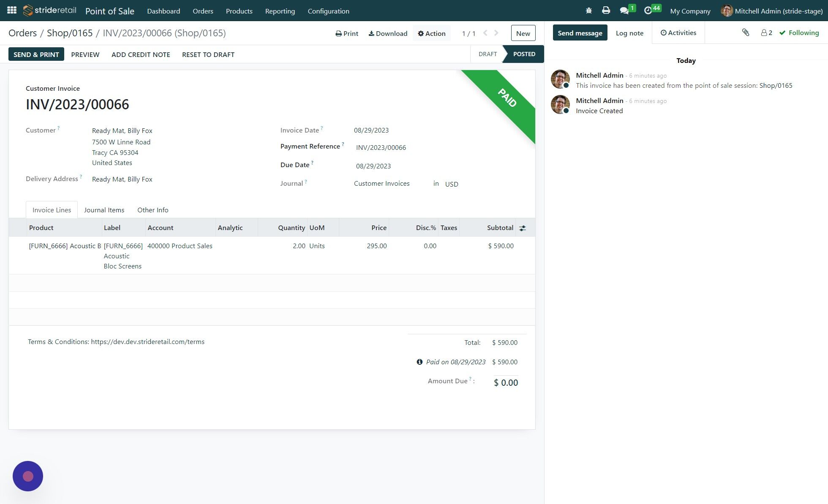This screenshot has height=504, width=828.
Task: Switch to the Journal Items tab
Action: (x=104, y=210)
